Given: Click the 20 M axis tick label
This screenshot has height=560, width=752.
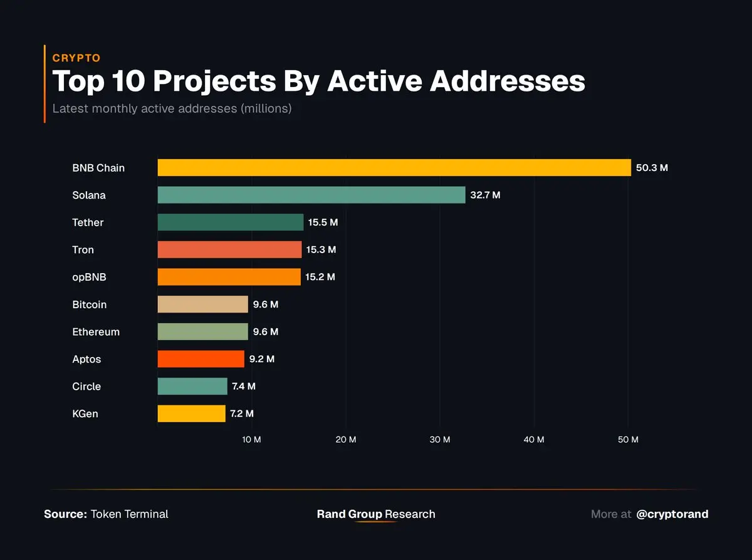Looking at the screenshot, I should tap(346, 440).
